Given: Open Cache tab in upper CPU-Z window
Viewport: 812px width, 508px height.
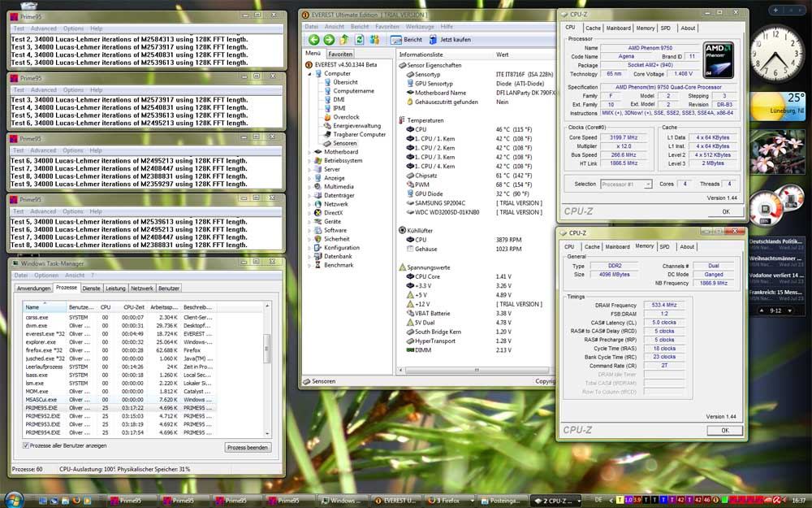Looking at the screenshot, I should [x=593, y=28].
